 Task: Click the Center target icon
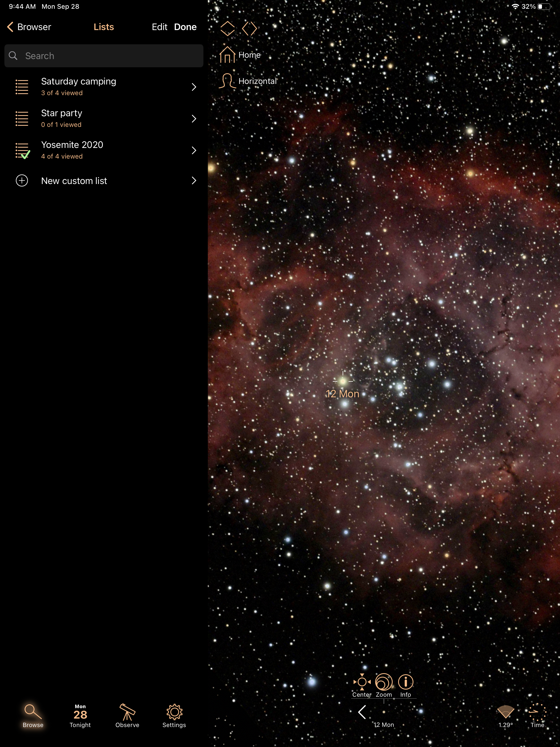click(362, 682)
